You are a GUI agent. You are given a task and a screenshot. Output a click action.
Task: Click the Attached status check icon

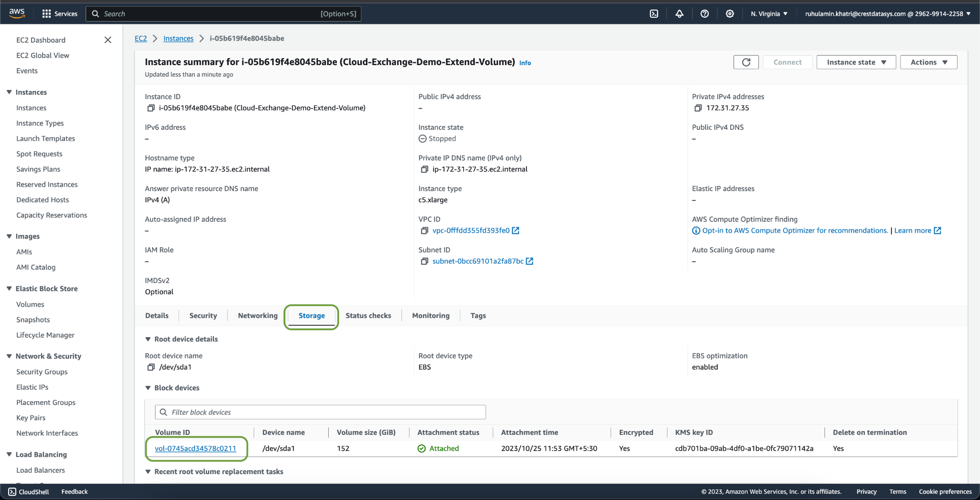(x=422, y=449)
